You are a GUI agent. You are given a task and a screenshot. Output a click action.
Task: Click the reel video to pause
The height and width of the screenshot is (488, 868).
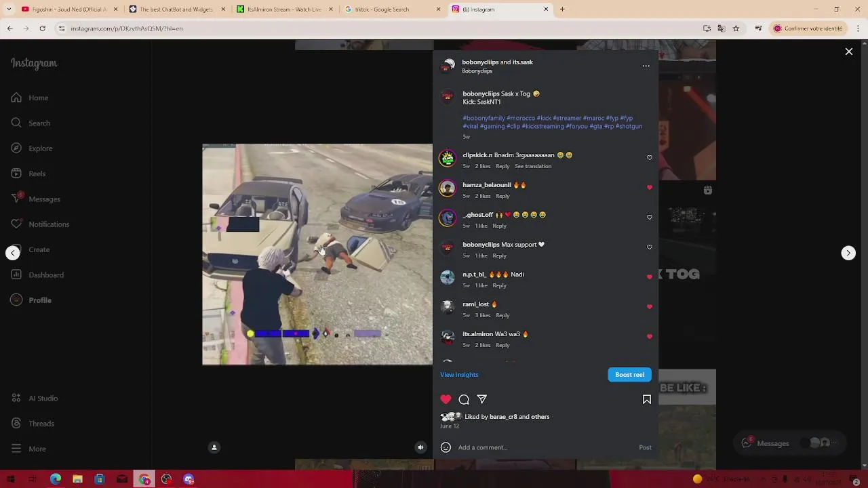(317, 254)
